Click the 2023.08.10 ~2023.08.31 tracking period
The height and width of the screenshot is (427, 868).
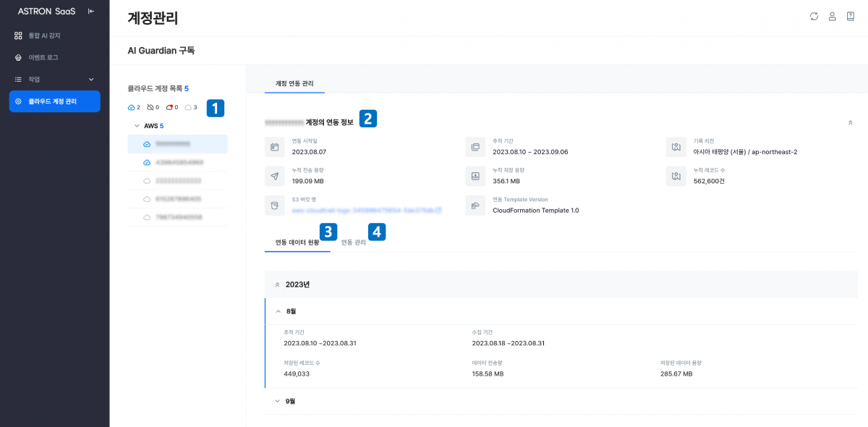coord(320,343)
